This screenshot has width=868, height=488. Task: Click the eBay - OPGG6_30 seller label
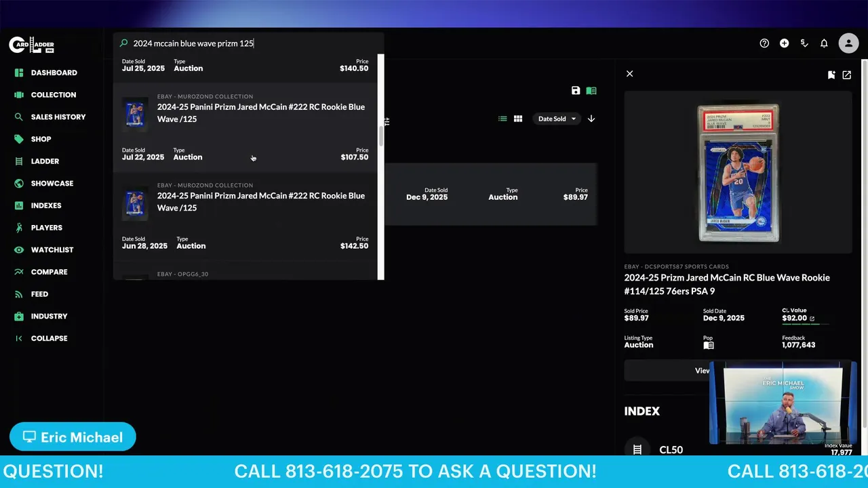[182, 274]
